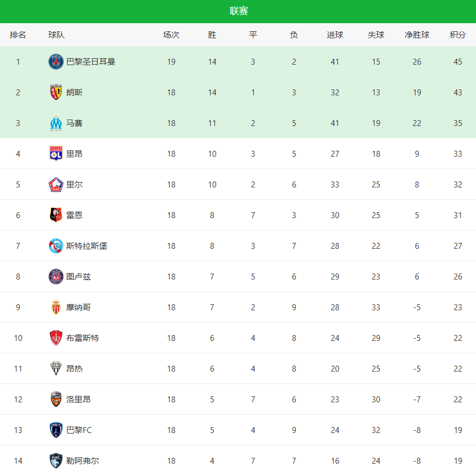Click the Brest club crest
The height and width of the screenshot is (475, 476).
tap(56, 338)
